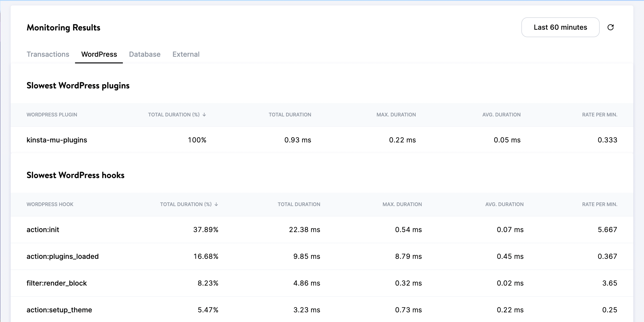Sort hooks by the WordPress Hook column

click(50, 204)
